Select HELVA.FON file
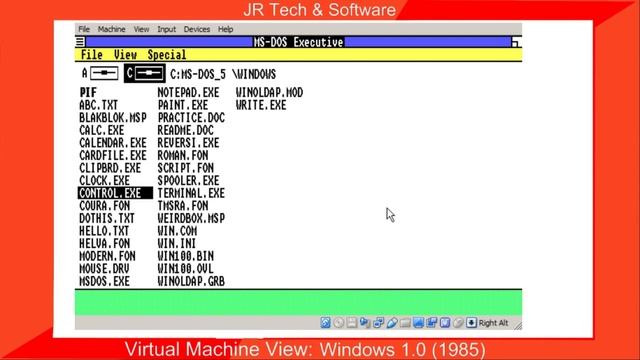The width and height of the screenshot is (640, 360). coord(104,244)
